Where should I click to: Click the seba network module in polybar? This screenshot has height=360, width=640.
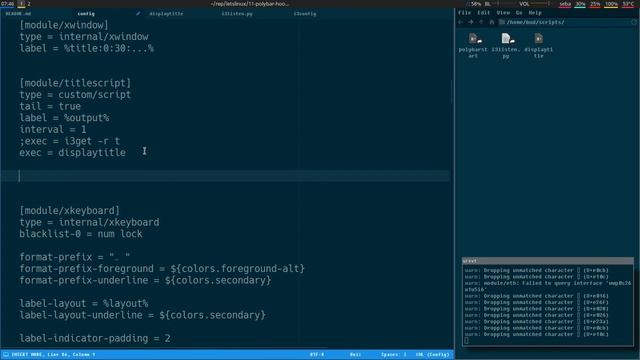[x=565, y=4]
